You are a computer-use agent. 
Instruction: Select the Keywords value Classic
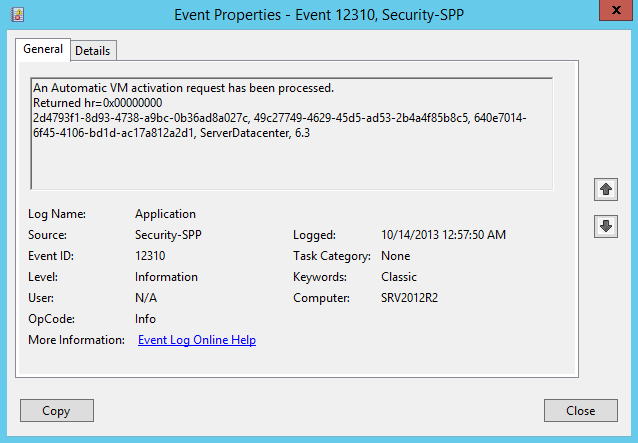click(399, 277)
